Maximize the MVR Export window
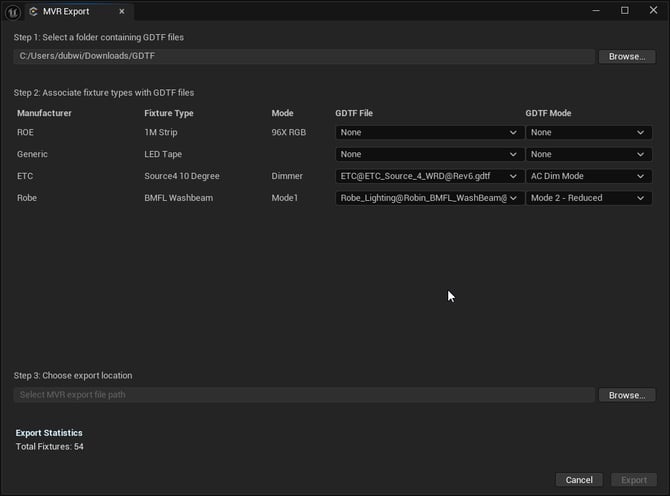 tap(624, 10)
